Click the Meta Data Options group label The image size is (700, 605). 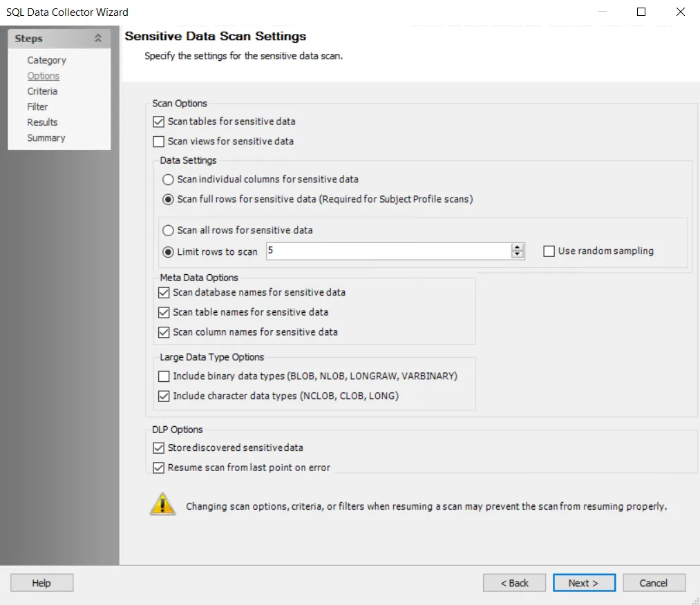[199, 278]
